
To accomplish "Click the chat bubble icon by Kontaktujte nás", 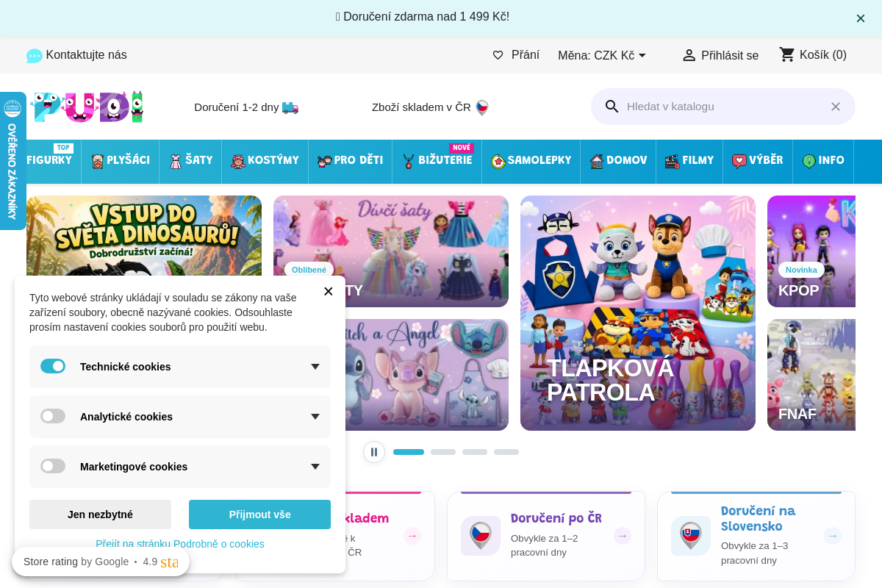I will point(35,56).
